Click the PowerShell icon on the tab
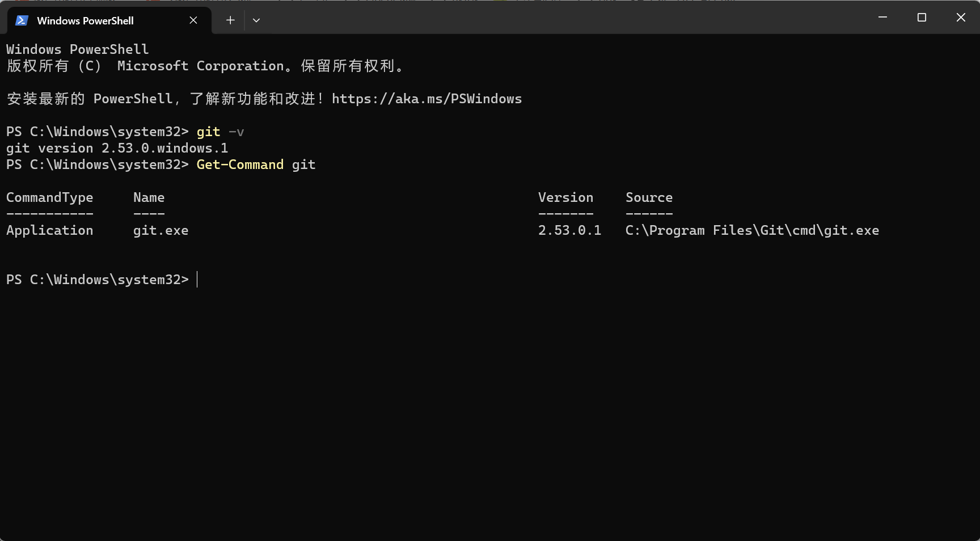This screenshot has height=541, width=980. (x=22, y=20)
